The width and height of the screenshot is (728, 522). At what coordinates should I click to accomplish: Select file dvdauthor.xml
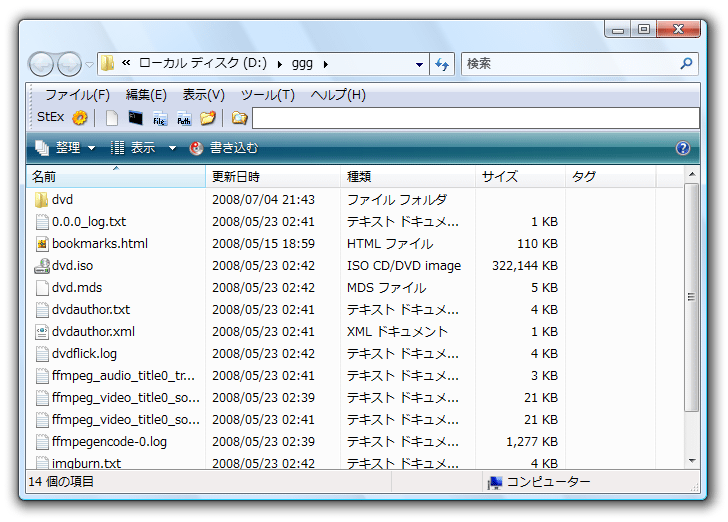tap(93, 332)
